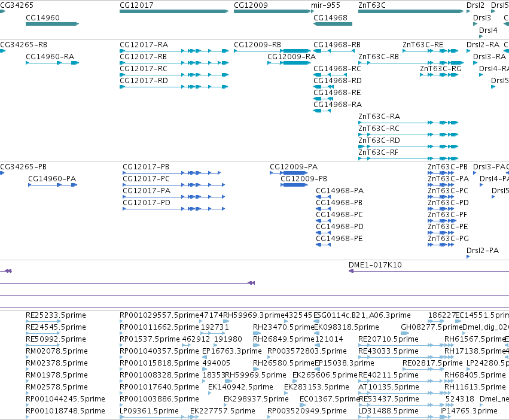Click EST LP09361.5prime label
Image resolution: width=509 pixels, height=420 pixels.
pos(149,411)
